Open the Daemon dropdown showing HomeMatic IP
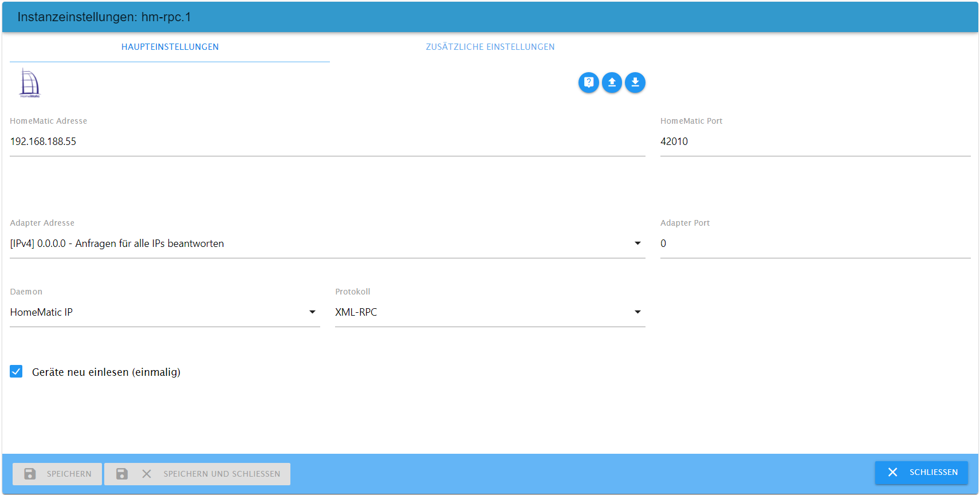 [165, 312]
